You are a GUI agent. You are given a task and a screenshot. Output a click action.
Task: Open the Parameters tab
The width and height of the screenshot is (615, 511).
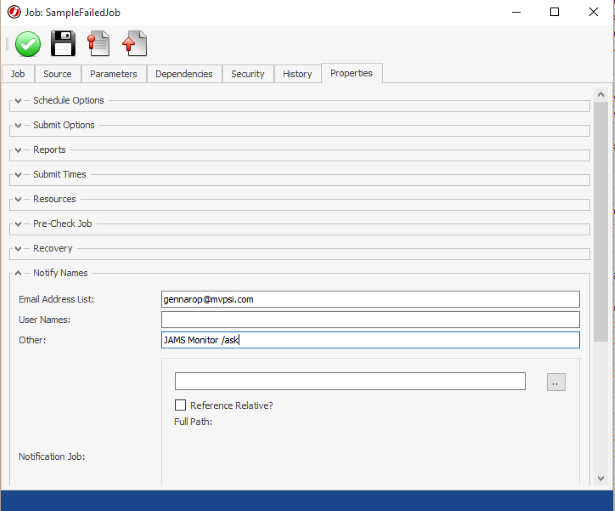[114, 74]
